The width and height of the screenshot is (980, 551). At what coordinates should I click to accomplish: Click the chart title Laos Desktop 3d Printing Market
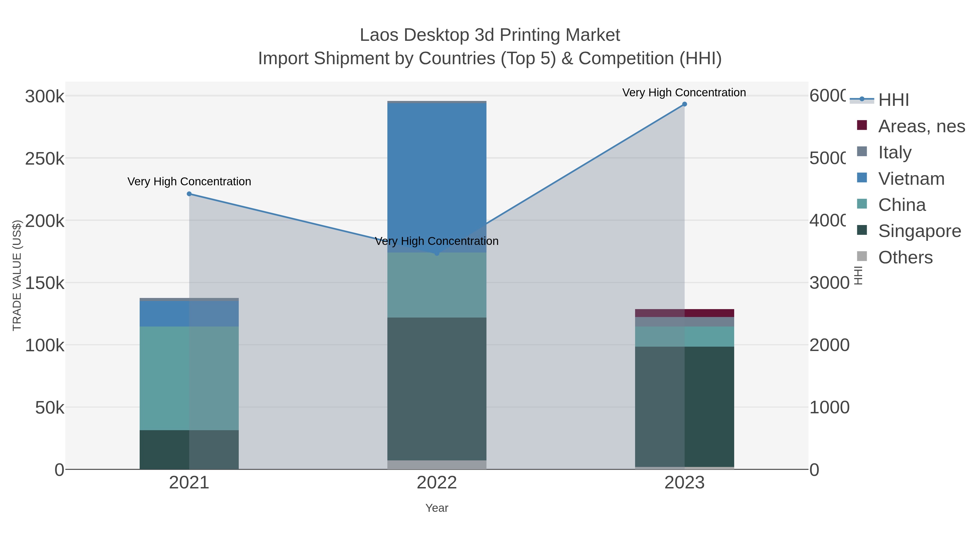coord(490,35)
